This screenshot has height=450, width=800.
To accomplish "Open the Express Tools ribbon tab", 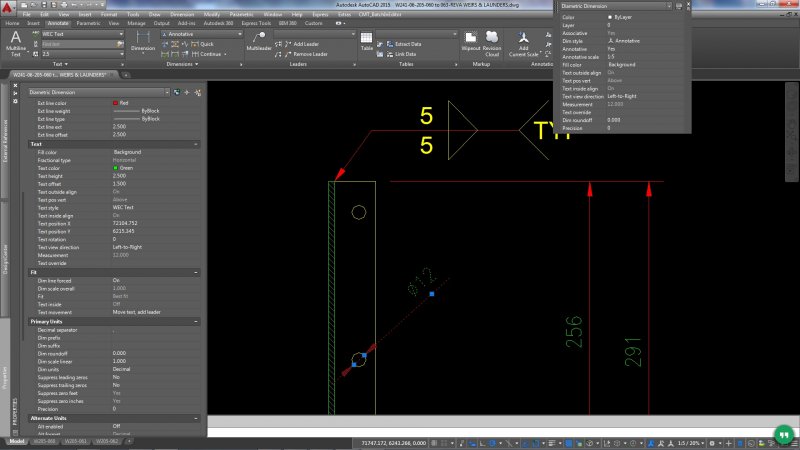I will [256, 23].
